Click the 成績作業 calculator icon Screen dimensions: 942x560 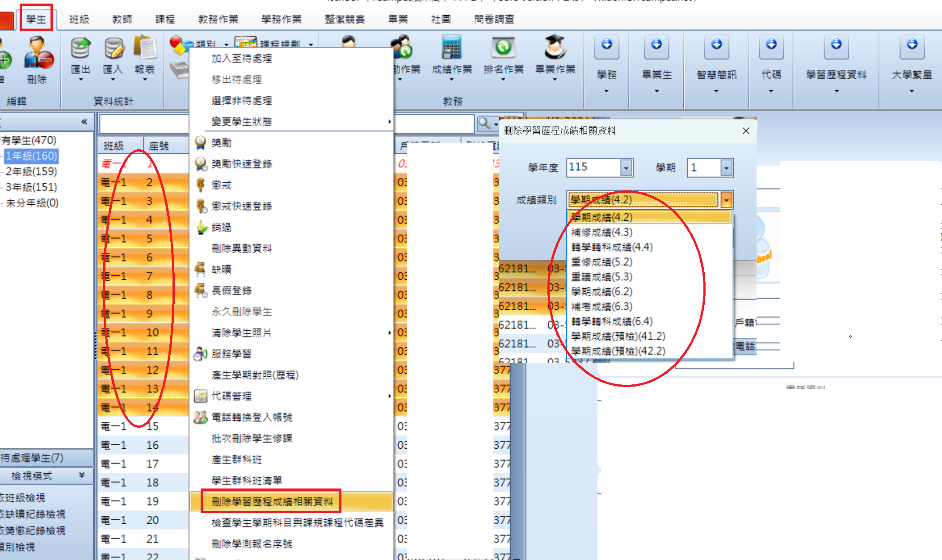[452, 47]
